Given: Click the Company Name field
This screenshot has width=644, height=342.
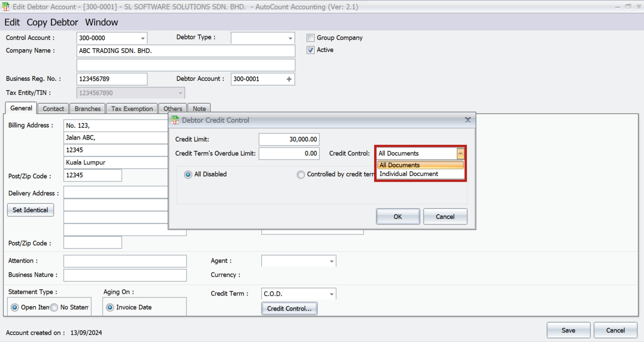Looking at the screenshot, I should pos(186,51).
